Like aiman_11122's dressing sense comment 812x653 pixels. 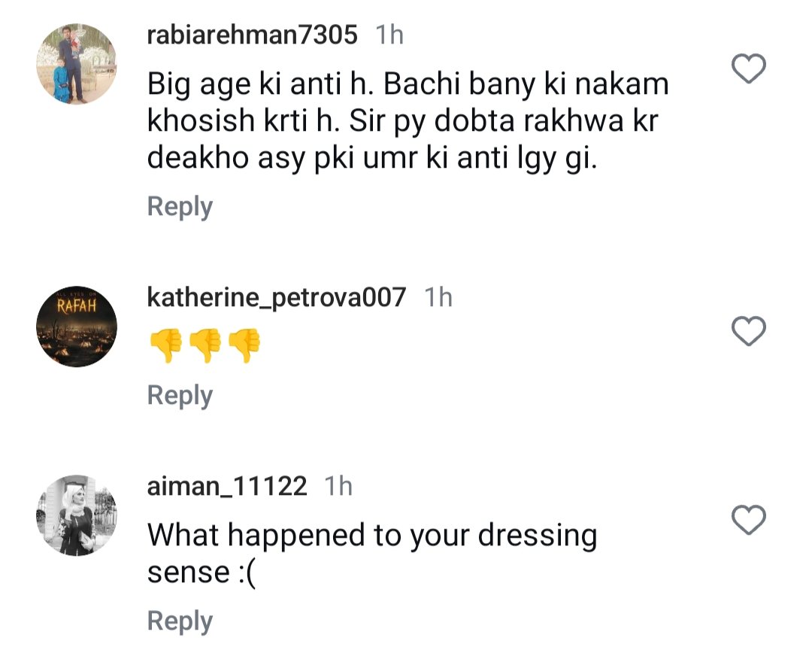(x=748, y=520)
